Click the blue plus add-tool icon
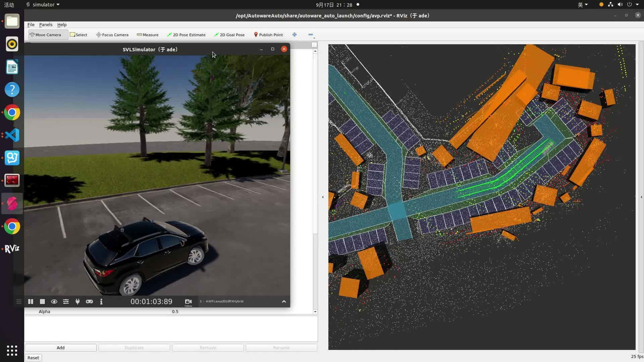Screen dimensions: 644x362 click(x=294, y=35)
